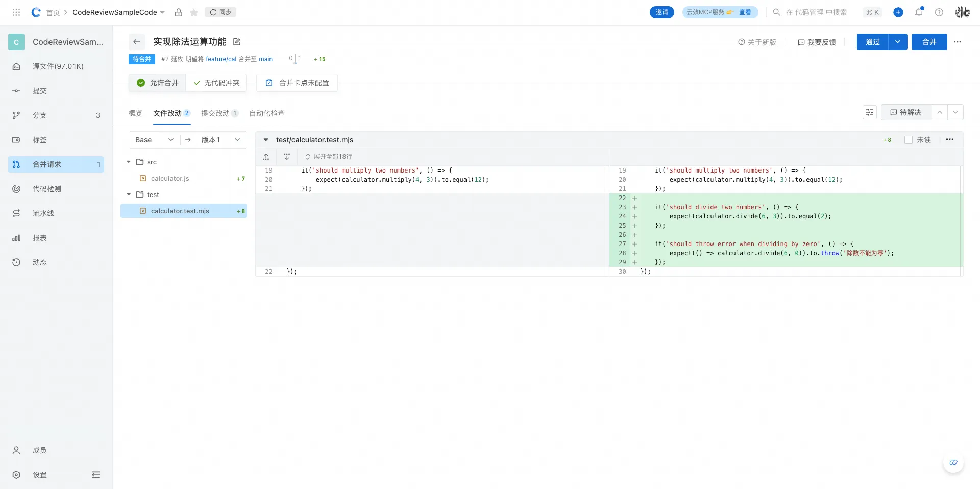The width and height of the screenshot is (980, 489).
Task: Open 关于新版 info link
Action: click(757, 42)
